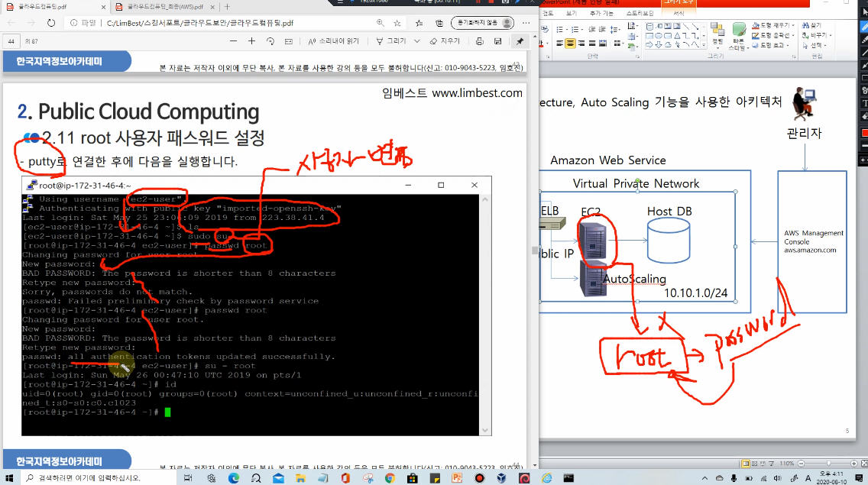Toggle justify text alignment in PowerPoint
This screenshot has width=868, height=485.
click(x=591, y=44)
